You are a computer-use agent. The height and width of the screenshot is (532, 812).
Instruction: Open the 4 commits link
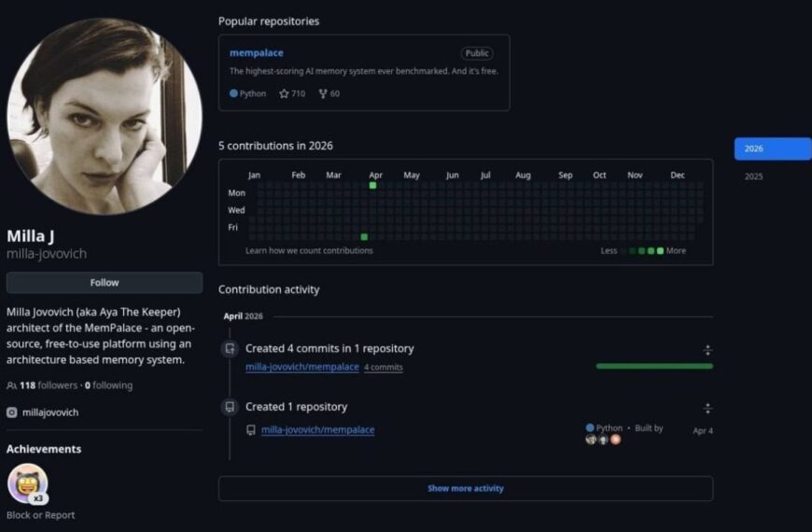pos(384,368)
